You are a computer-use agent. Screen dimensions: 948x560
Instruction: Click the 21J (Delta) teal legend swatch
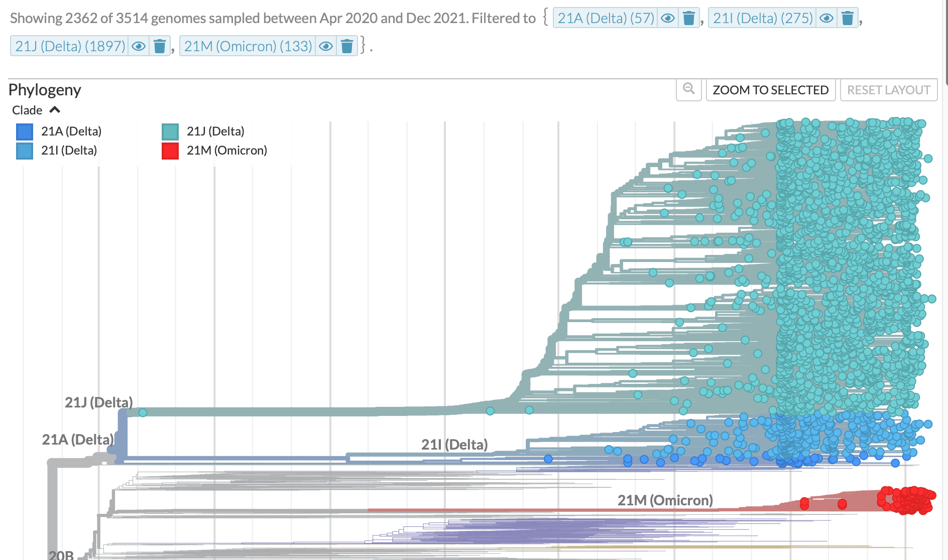click(x=170, y=131)
